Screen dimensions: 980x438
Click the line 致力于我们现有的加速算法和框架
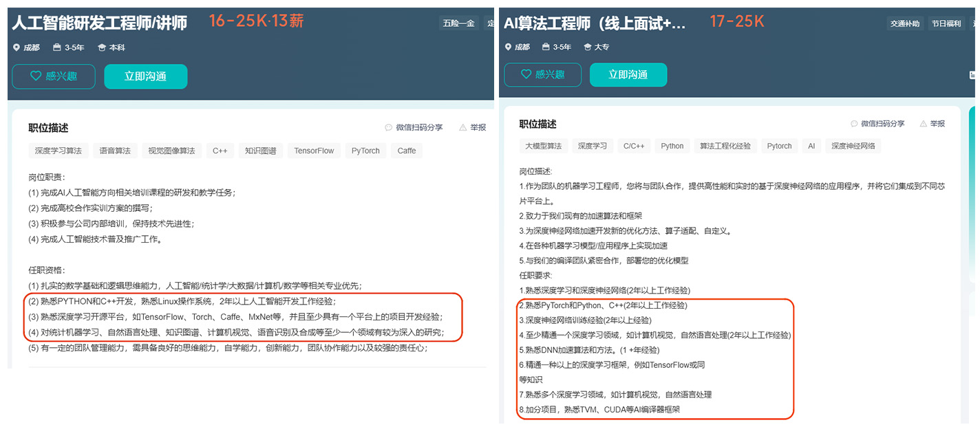[581, 215]
